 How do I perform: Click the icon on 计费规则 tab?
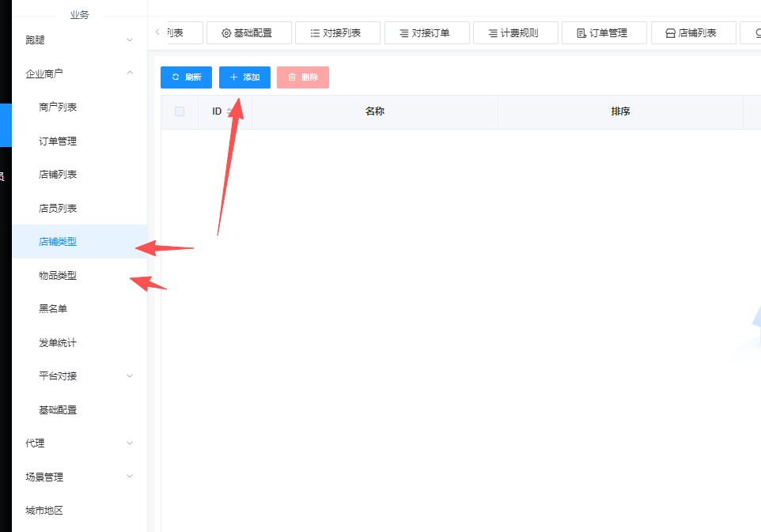[x=493, y=33]
